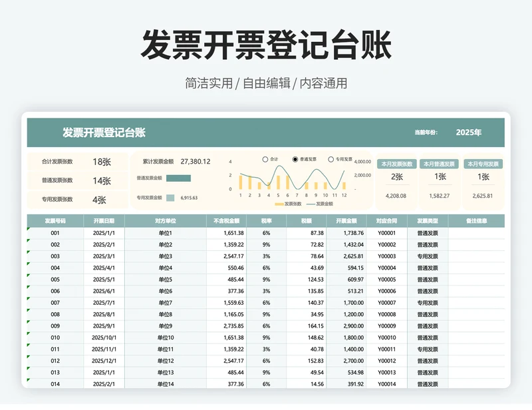Click the date cell 2025/12/1
Image resolution: width=532 pixels, height=410 pixels.
pyautogui.click(x=104, y=361)
